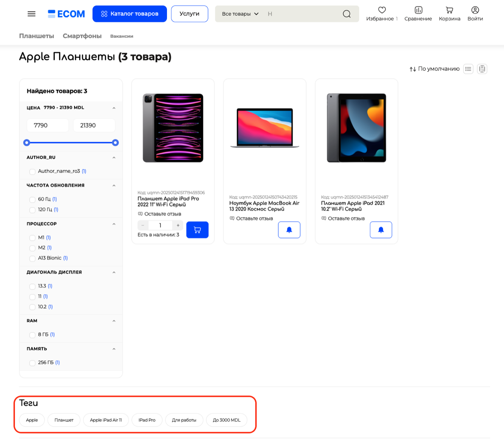Click notify bell for MacBook Air
Screen dimensions: 504x442
point(289,230)
